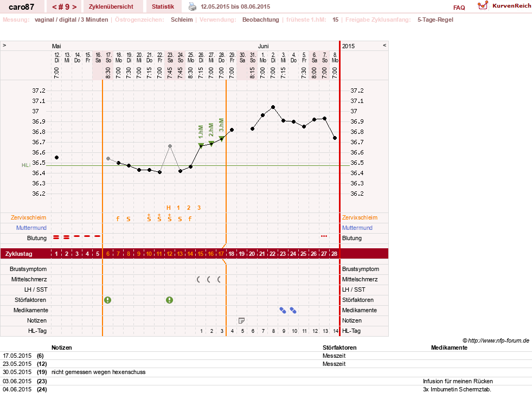Screen dimensions: 532x412
Task: Click the 5-Tage-Regel setting text
Action: pyautogui.click(x=435, y=20)
